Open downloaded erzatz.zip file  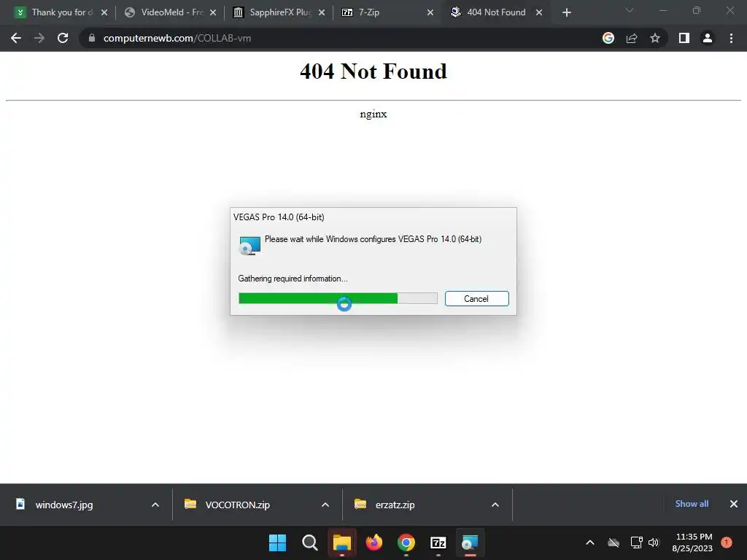pyautogui.click(x=395, y=505)
